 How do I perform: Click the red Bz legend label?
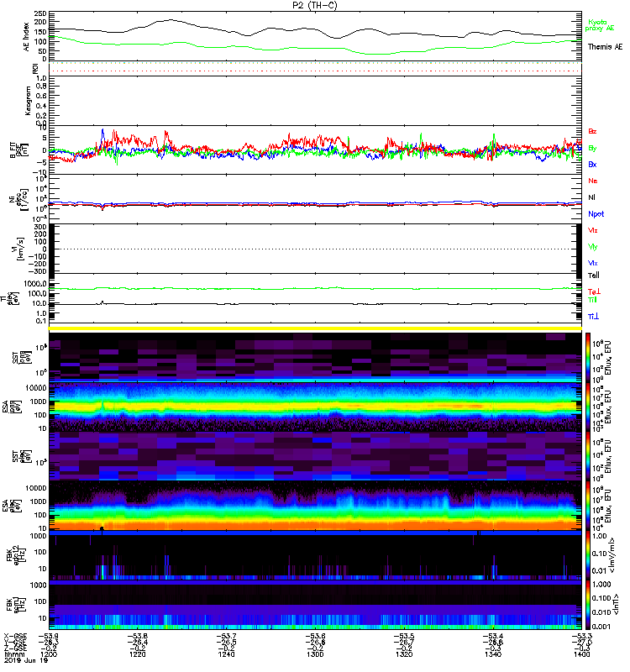pyautogui.click(x=592, y=132)
